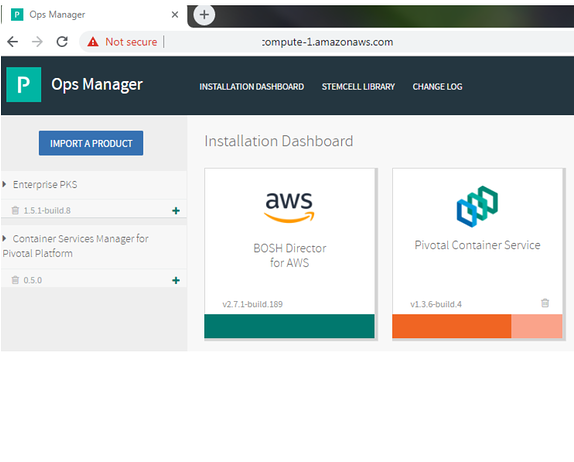Add Enterprise PKS 1.5.1-build.8 with plus icon
The image size is (574, 462).
(x=176, y=210)
